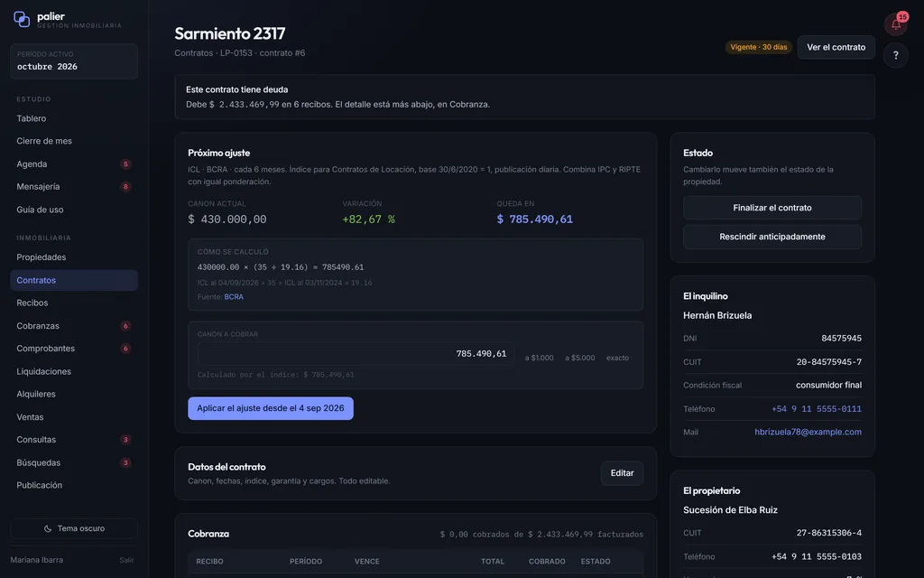Screen dimensions: 924x578
Task: Click Rescindir anticipadamente button
Action: click(772, 237)
